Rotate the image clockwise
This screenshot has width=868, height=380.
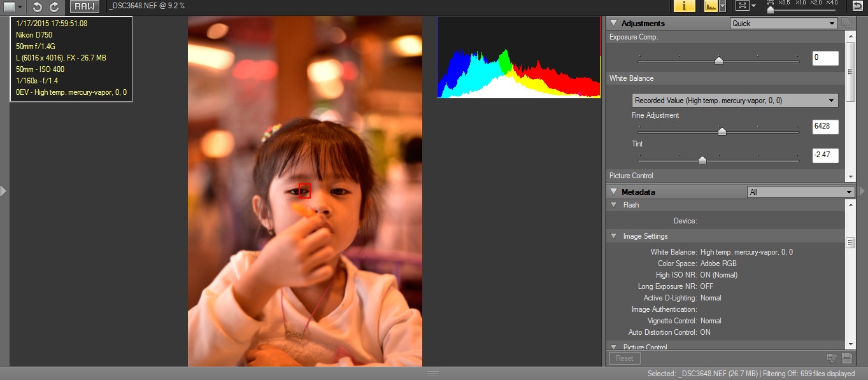pos(54,7)
